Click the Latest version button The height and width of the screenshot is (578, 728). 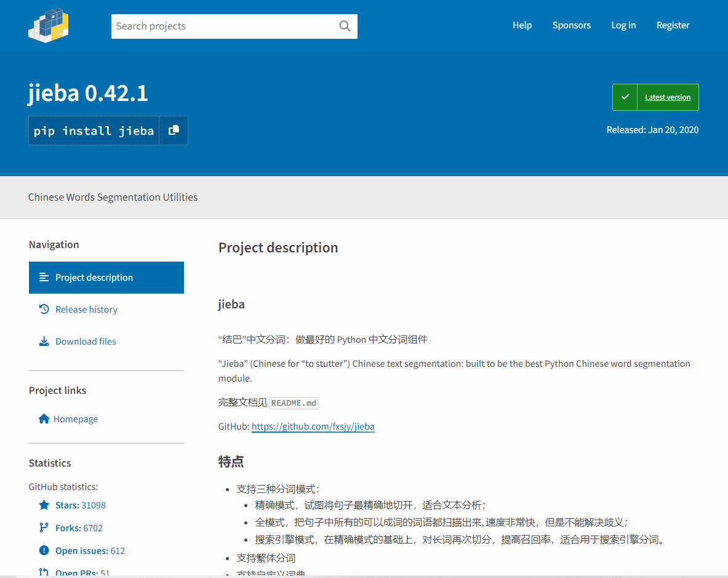pos(668,97)
